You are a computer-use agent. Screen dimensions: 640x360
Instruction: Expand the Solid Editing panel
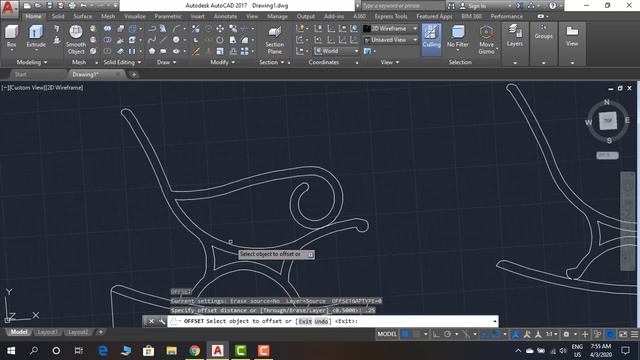coord(122,62)
